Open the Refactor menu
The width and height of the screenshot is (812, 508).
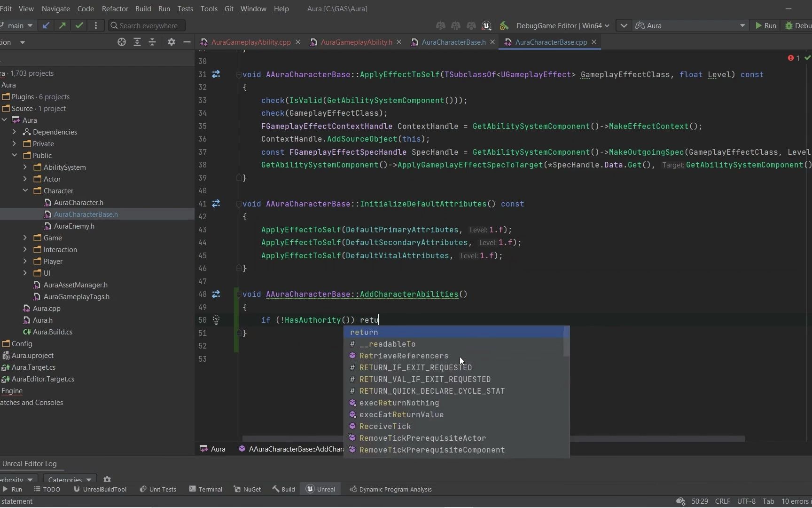(x=115, y=9)
